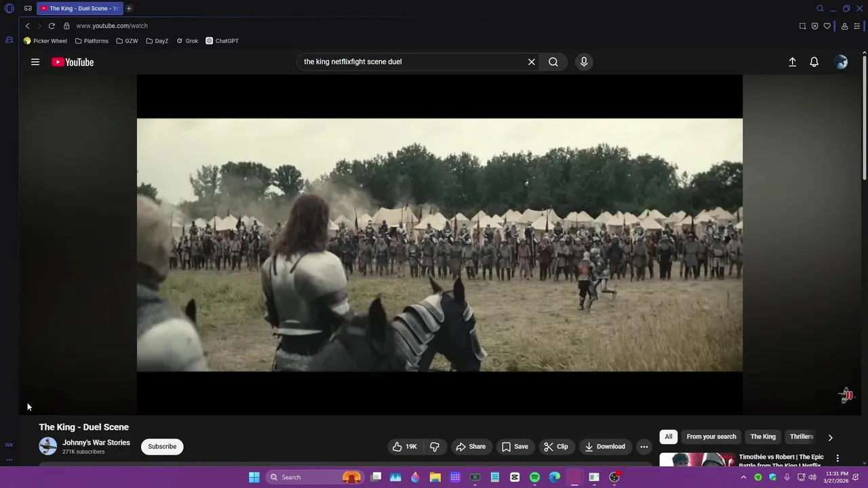The width and height of the screenshot is (868, 488).
Task: Download the video
Action: (x=605, y=447)
